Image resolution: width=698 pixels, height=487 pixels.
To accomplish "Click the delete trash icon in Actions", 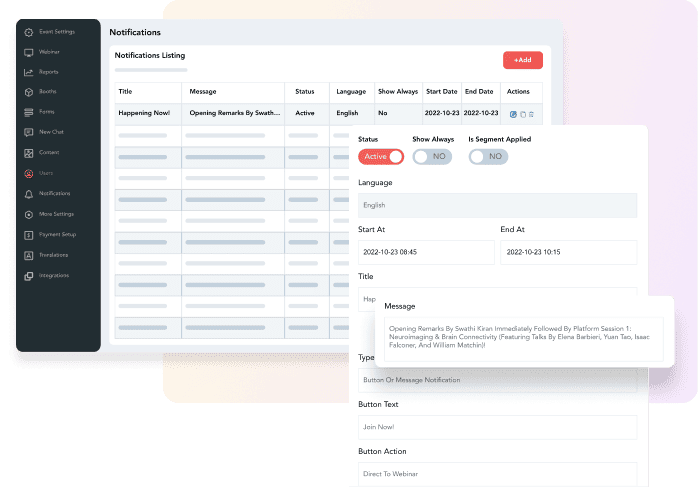I will (531, 114).
